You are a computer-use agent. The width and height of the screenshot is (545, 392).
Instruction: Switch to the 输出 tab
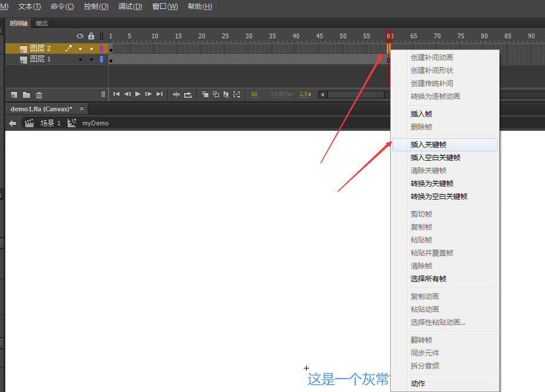point(42,24)
